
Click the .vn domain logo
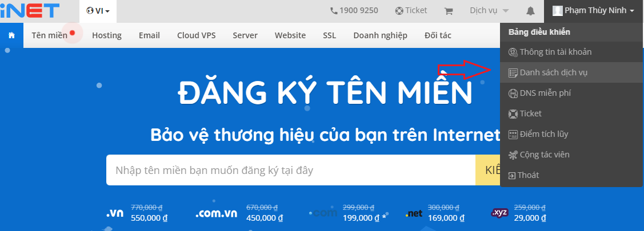(115, 214)
